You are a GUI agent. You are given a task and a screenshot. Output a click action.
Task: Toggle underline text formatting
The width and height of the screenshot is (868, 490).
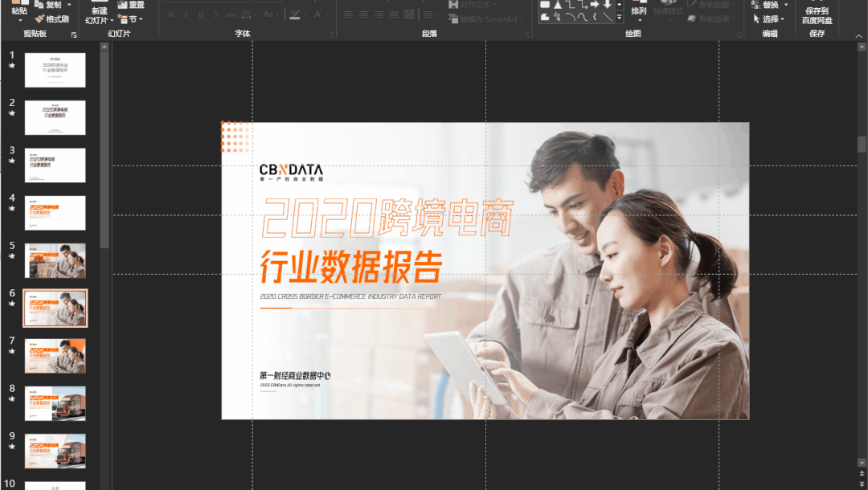tap(200, 14)
